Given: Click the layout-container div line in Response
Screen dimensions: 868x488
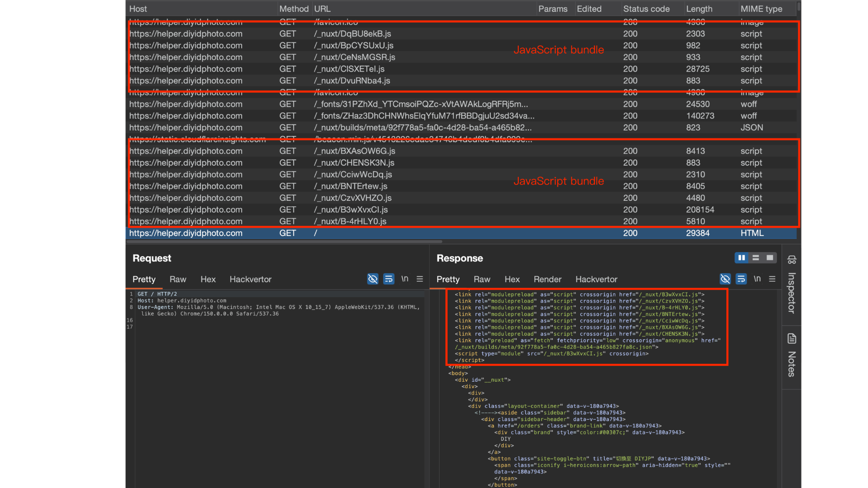Looking at the screenshot, I should pyautogui.click(x=543, y=406).
